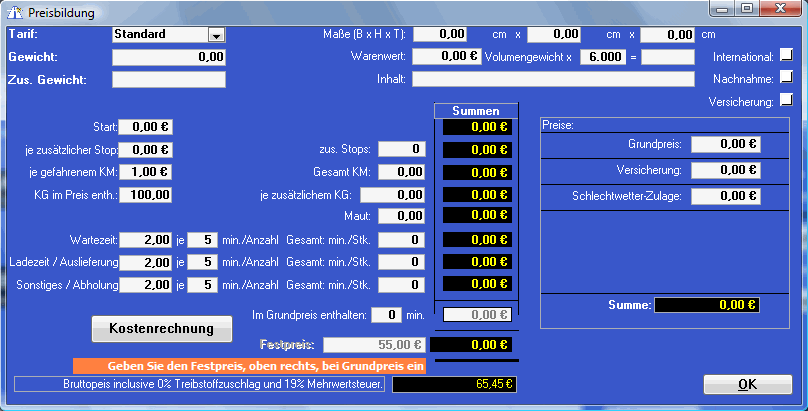The image size is (808, 411).
Task: Click the Grundpreis field under Preise
Action: pyautogui.click(x=725, y=144)
